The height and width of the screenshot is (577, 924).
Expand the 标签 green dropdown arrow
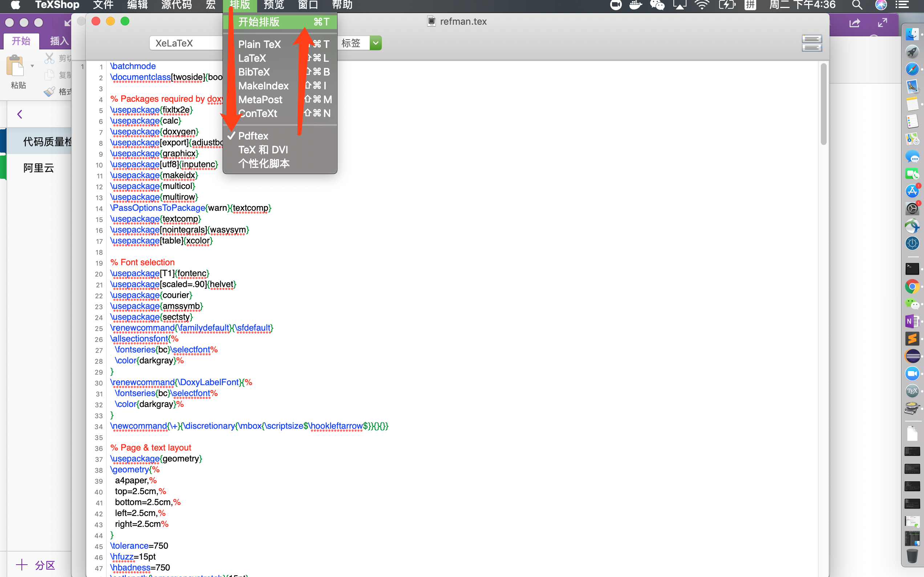tap(376, 43)
